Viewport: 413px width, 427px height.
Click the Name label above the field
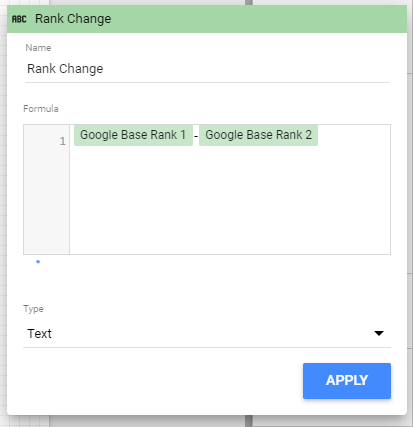[x=38, y=48]
